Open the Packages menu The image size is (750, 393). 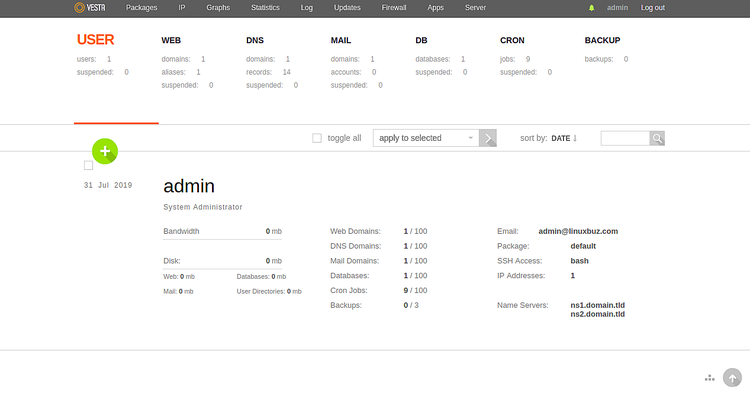click(x=142, y=8)
